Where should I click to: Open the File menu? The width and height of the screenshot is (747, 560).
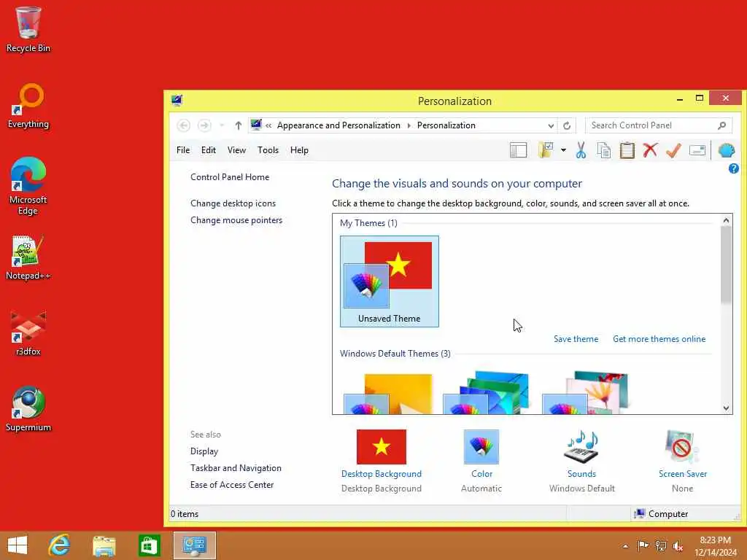tap(183, 150)
